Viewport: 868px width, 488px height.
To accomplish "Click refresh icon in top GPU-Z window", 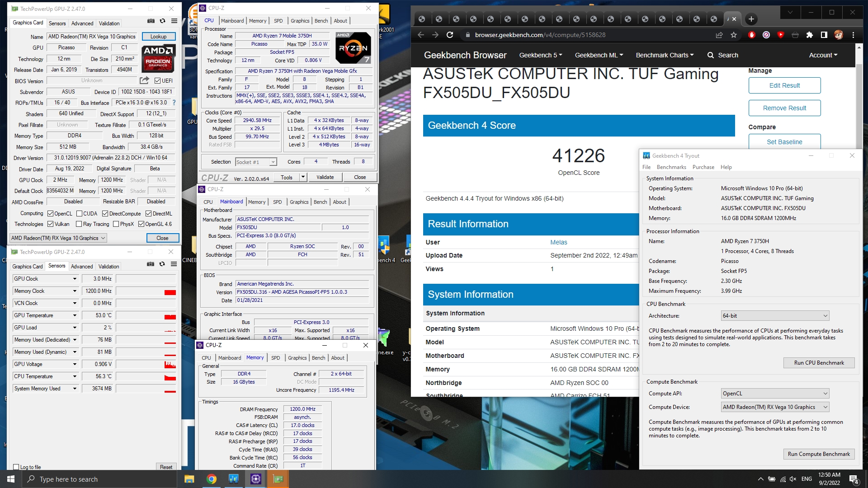I will click(163, 21).
